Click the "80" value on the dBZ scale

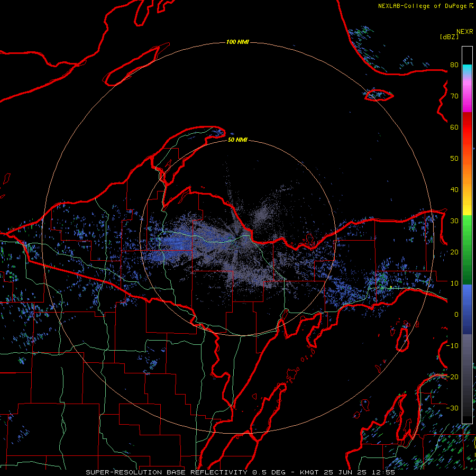click(454, 65)
